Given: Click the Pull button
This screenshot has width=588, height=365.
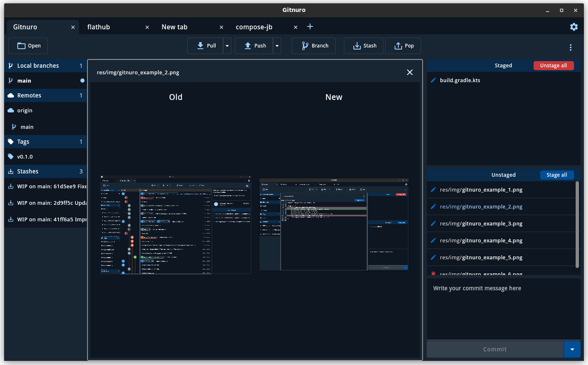Looking at the screenshot, I should (205, 46).
